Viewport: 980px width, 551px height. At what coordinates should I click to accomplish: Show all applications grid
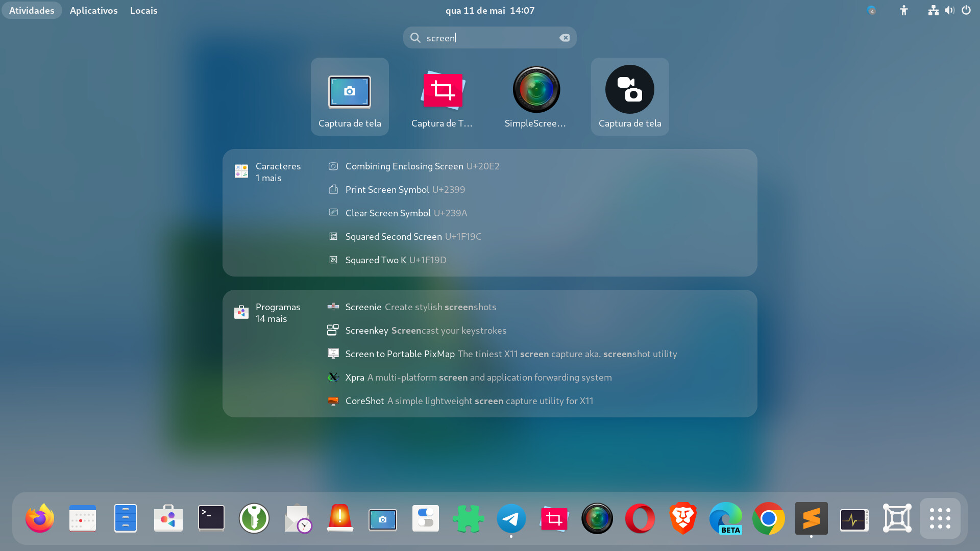(x=940, y=518)
